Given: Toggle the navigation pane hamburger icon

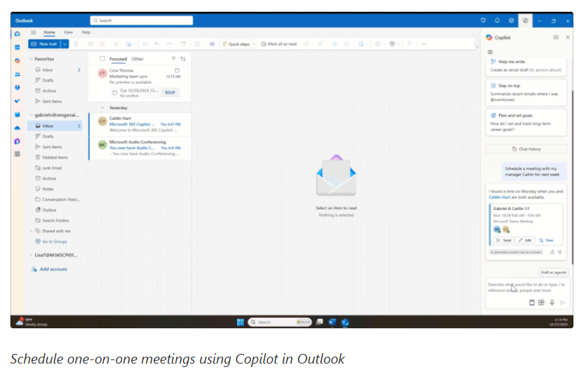Looking at the screenshot, I should pyautogui.click(x=33, y=33).
